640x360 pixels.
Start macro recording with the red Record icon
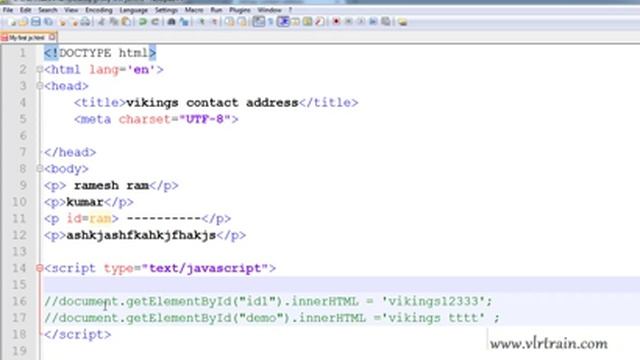(x=336, y=22)
